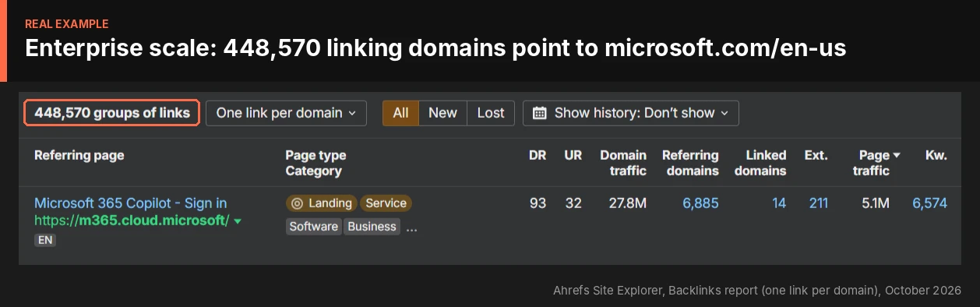Click the 5.1M page traffic value

point(875,203)
